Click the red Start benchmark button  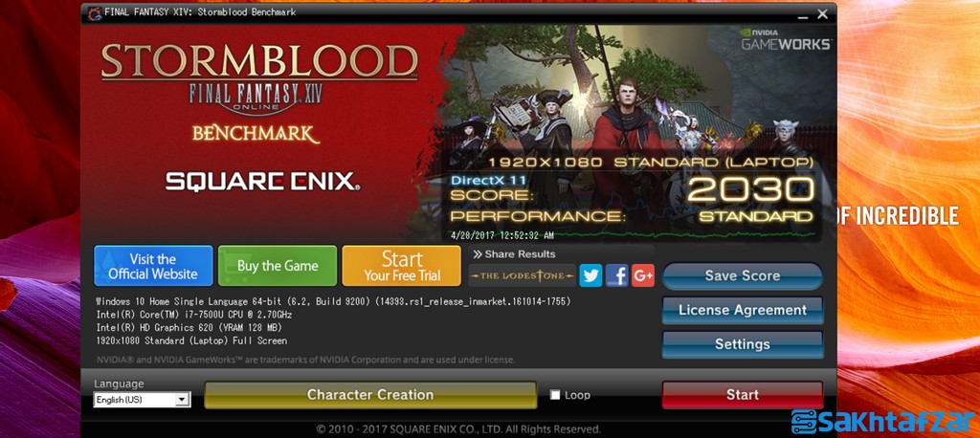[x=743, y=395]
